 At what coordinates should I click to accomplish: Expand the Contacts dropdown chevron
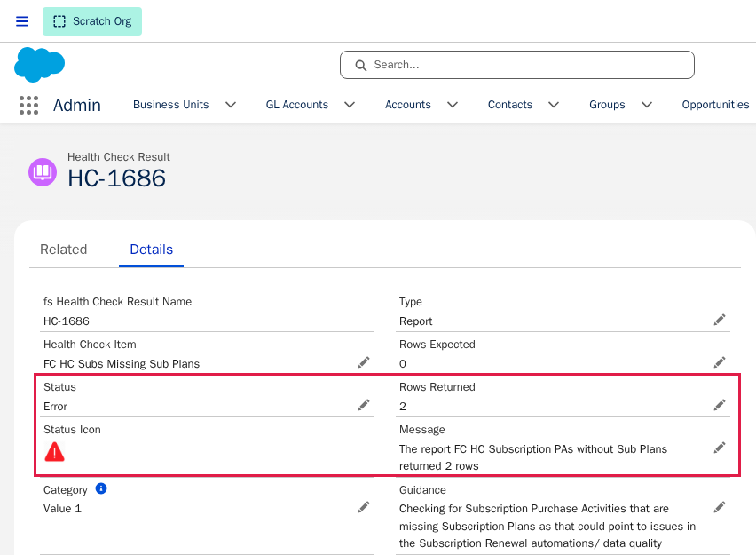(554, 105)
